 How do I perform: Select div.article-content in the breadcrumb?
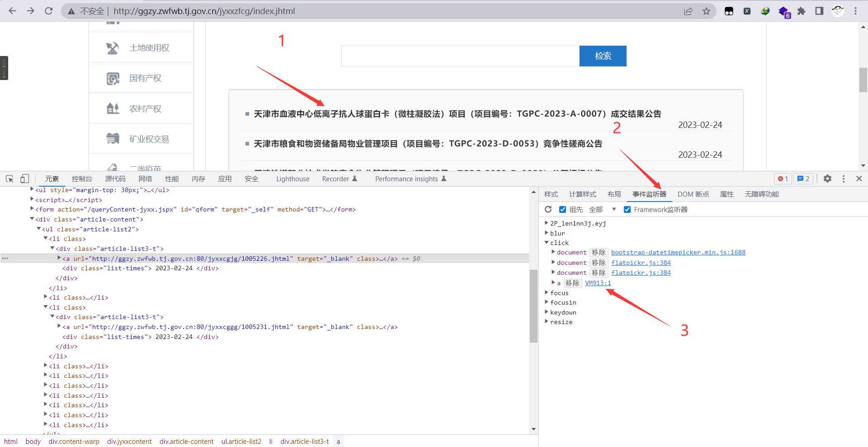[186, 442]
